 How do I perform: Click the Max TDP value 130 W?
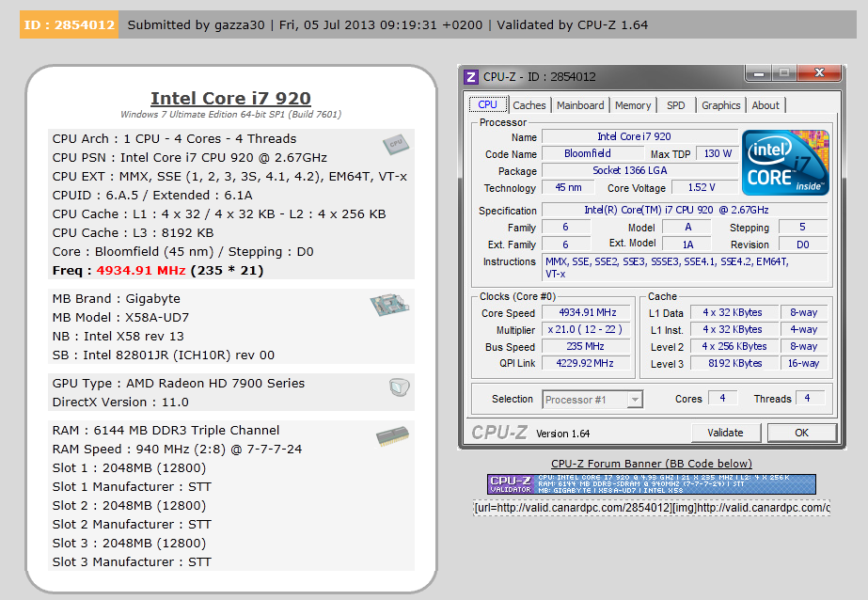point(718,153)
